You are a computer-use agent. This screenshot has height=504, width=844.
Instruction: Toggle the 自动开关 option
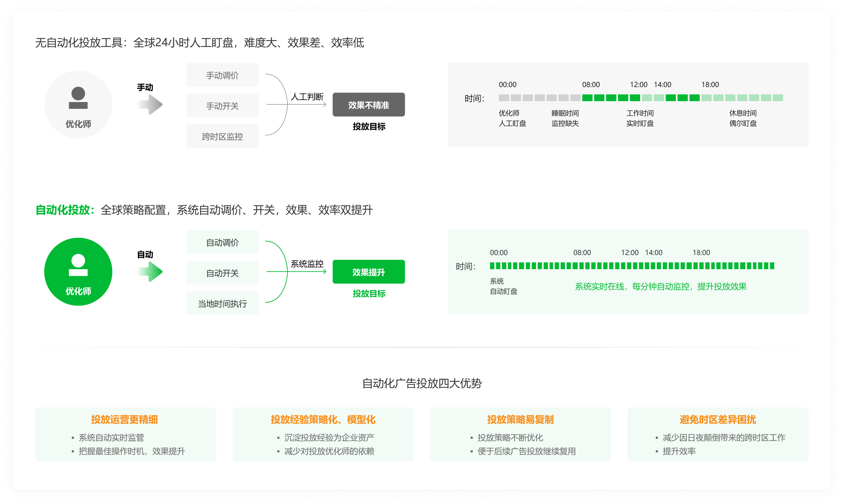point(222,272)
